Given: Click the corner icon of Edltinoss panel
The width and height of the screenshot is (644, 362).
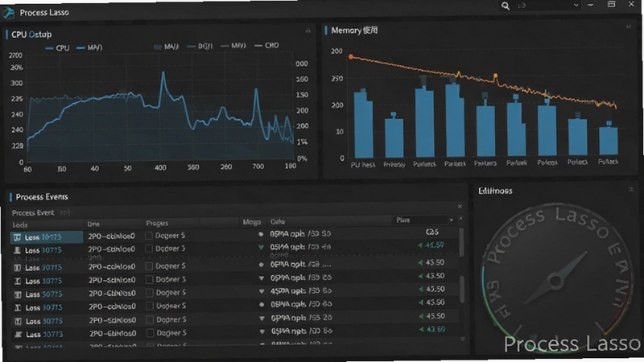Looking at the screenshot, I should click(631, 189).
